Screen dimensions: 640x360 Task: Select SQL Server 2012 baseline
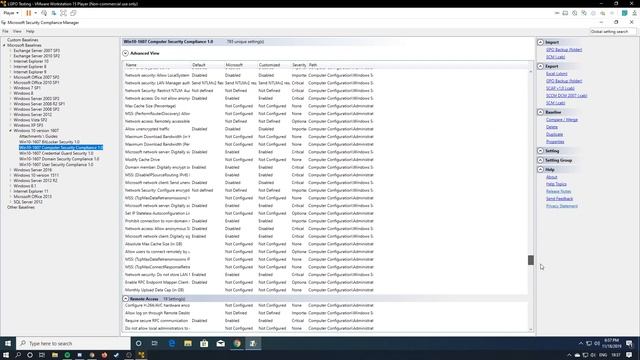point(28,202)
